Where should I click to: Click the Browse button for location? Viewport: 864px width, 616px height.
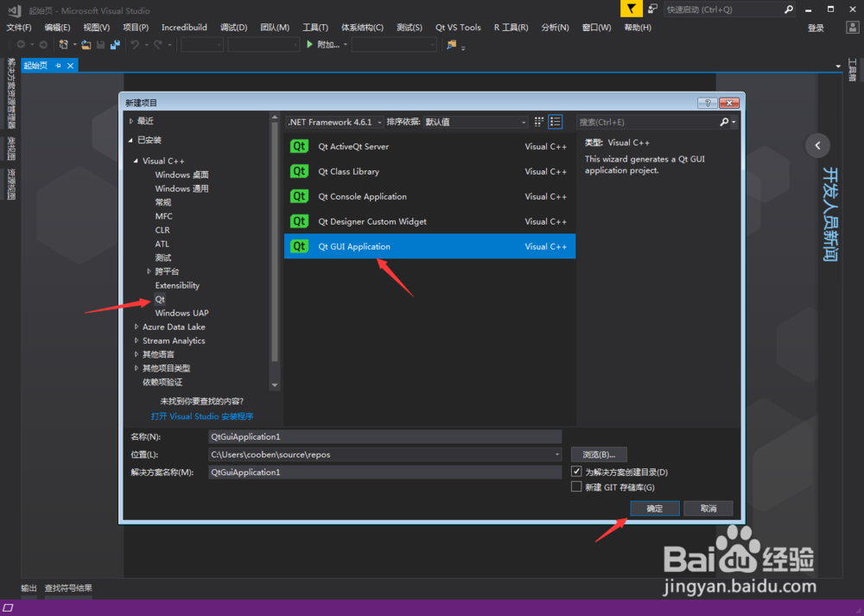(x=599, y=454)
